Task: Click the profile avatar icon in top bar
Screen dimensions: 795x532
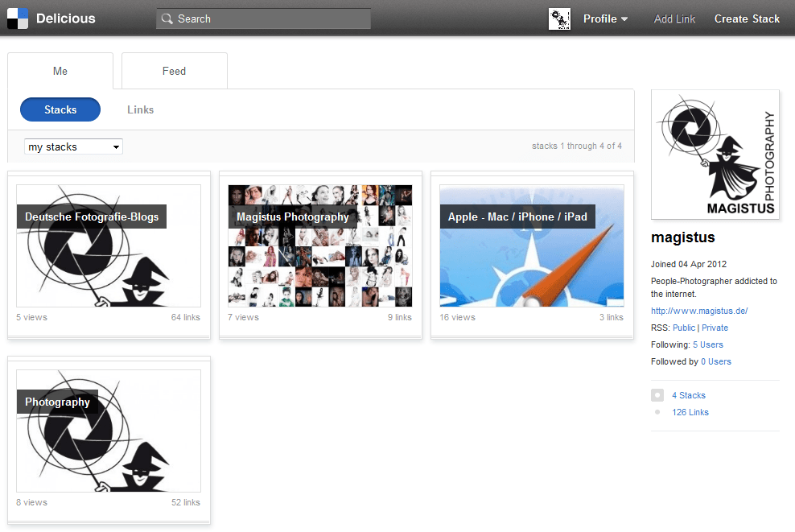Action: [559, 18]
